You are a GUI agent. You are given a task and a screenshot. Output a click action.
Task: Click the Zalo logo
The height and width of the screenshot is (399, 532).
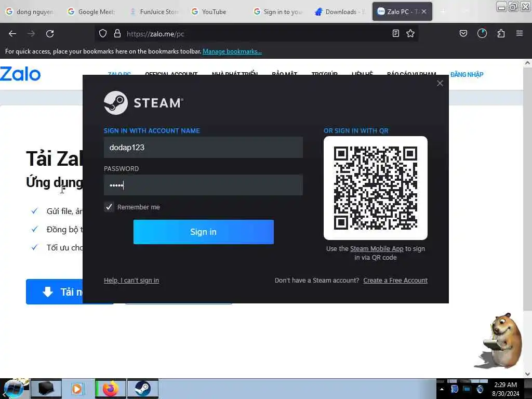point(20,74)
